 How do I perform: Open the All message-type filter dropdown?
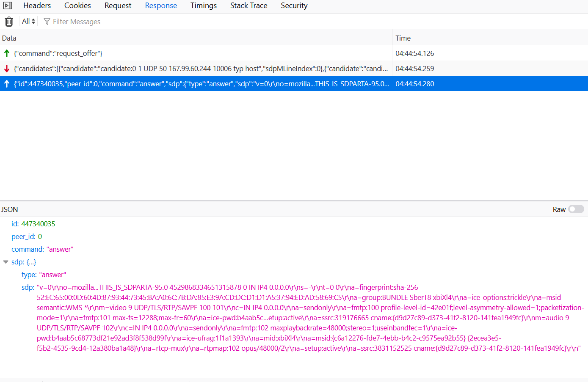pos(28,21)
